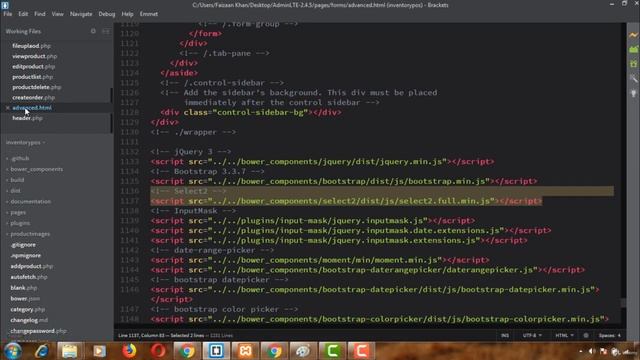
Task: Open the Help menu
Action: tap(127, 14)
